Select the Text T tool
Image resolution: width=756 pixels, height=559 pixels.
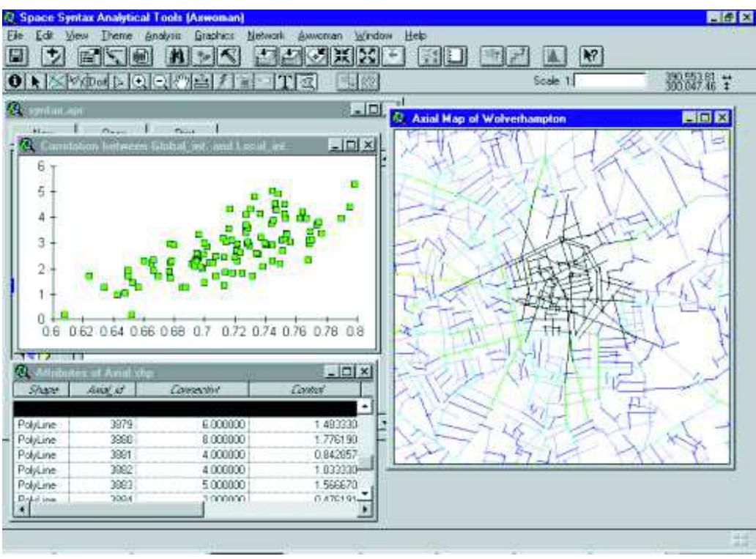click(286, 81)
